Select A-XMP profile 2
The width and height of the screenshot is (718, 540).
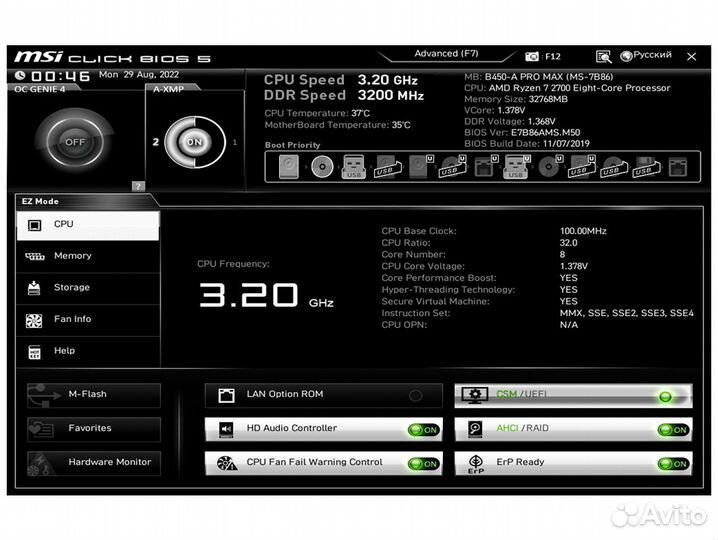tap(156, 142)
